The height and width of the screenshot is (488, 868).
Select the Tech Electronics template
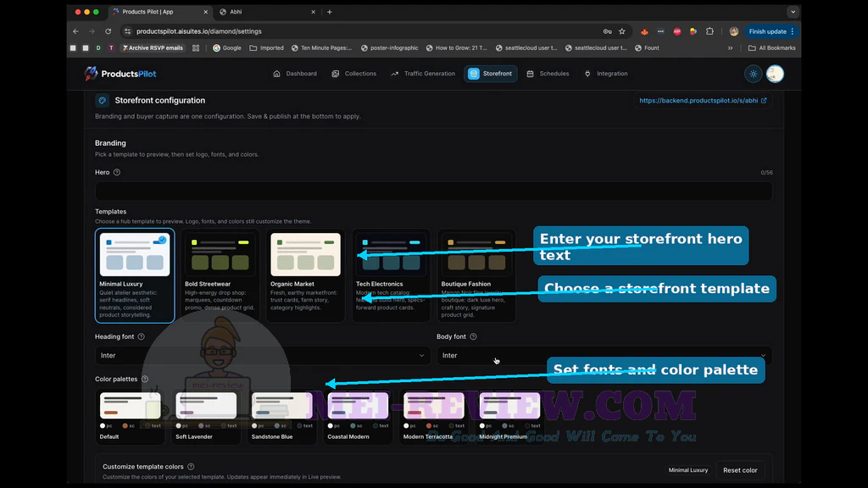(391, 275)
